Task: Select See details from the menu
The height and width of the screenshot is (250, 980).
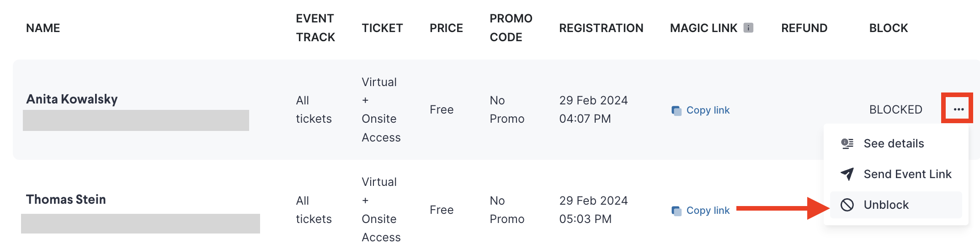Action: (x=894, y=143)
